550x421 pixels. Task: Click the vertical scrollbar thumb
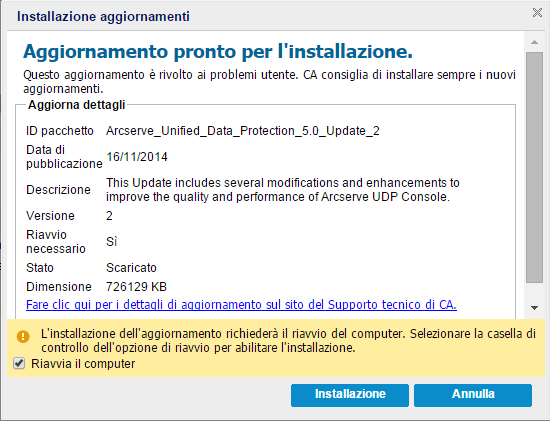pos(534,167)
